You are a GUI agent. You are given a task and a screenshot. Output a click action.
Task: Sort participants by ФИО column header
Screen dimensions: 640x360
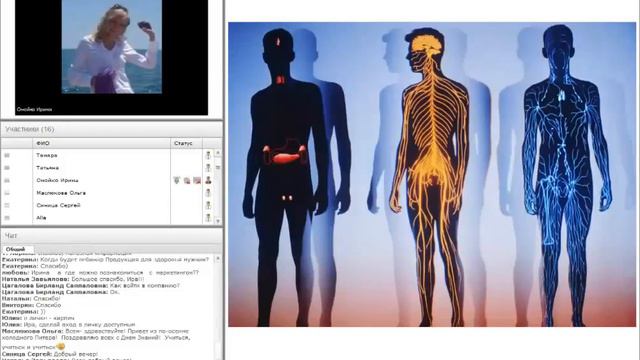[101, 143]
